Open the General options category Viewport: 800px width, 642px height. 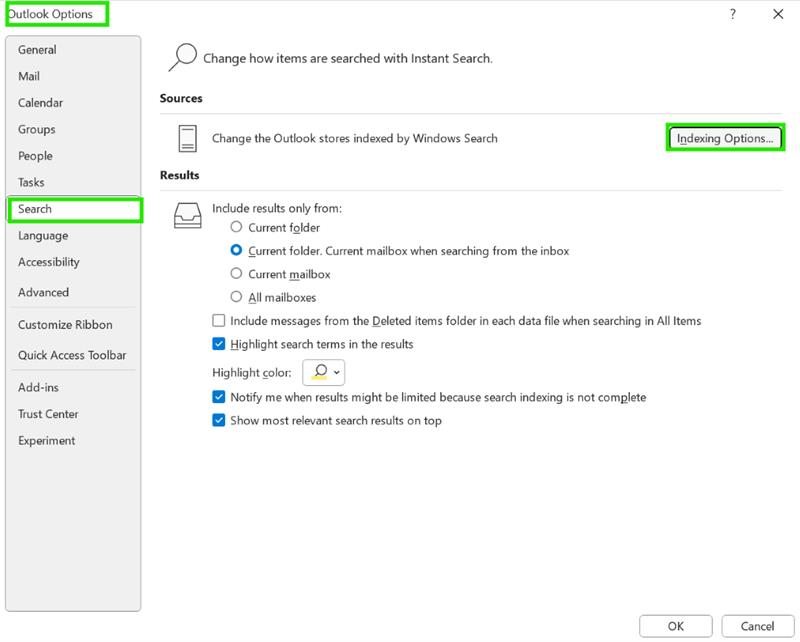(x=73, y=50)
